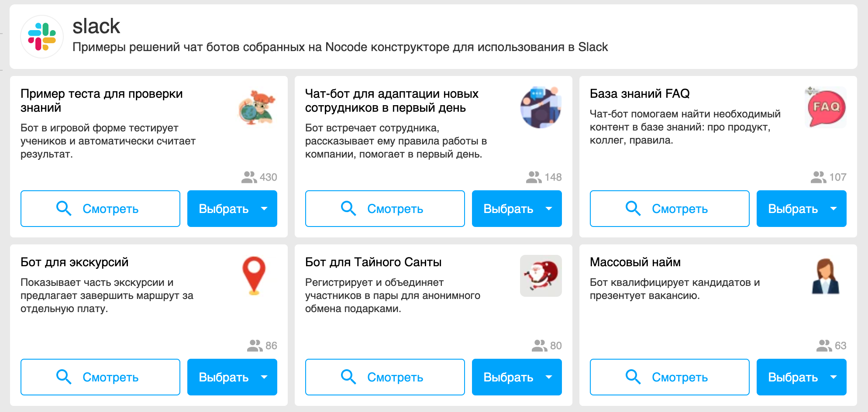Screen dimensions: 868x412
Task: Click users count icon showing 107
Action: click(x=819, y=177)
